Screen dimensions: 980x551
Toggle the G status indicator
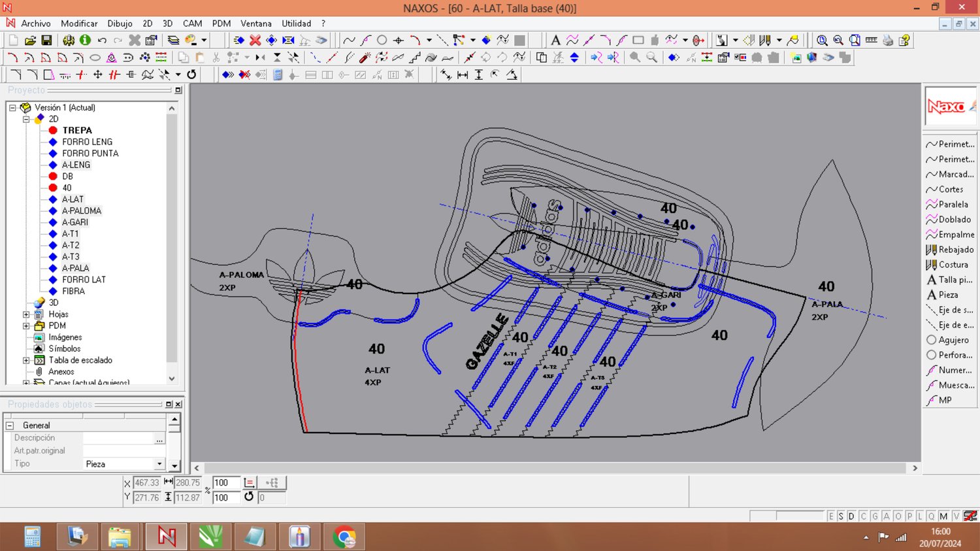tap(875, 516)
